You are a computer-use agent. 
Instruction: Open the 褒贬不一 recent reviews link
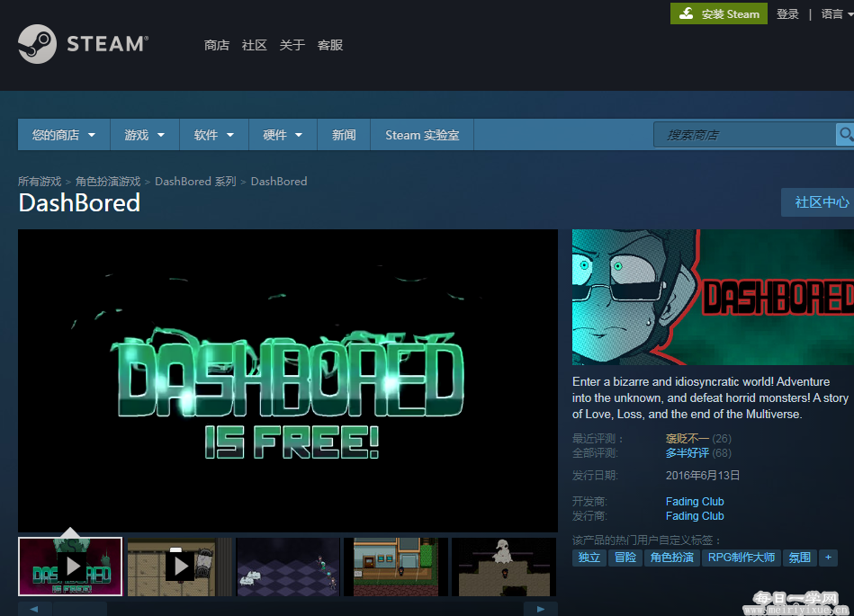(x=688, y=439)
